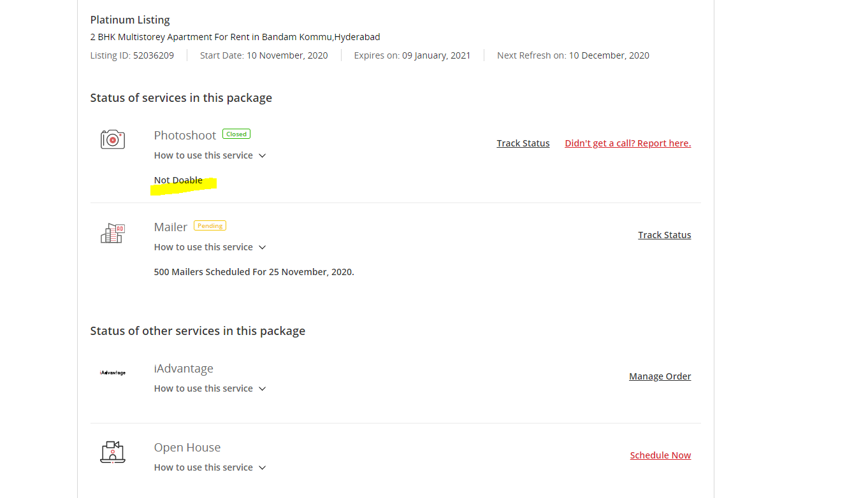This screenshot has height=498, width=868.
Task: Click the yellow Pending status badge
Action: click(x=210, y=225)
